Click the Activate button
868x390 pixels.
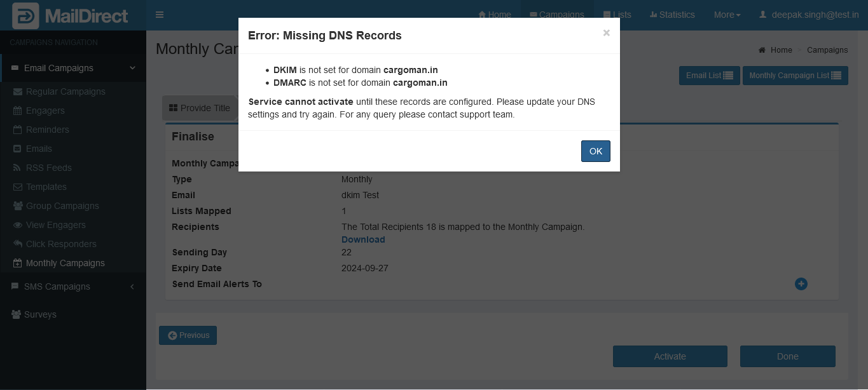point(670,356)
